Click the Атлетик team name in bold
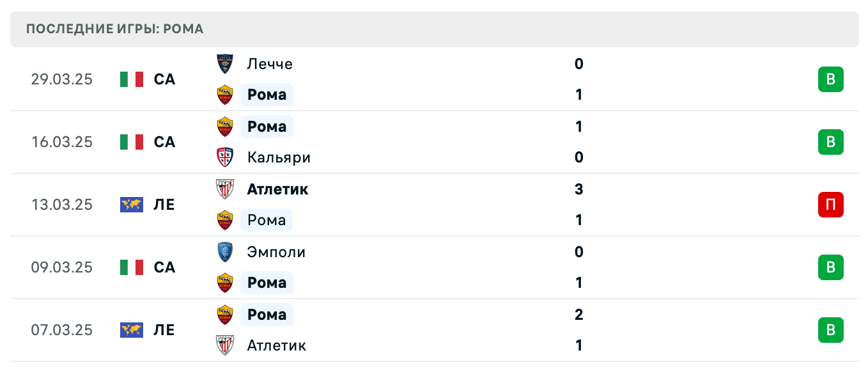Viewport: 868px width, 371px height. pyautogui.click(x=277, y=189)
